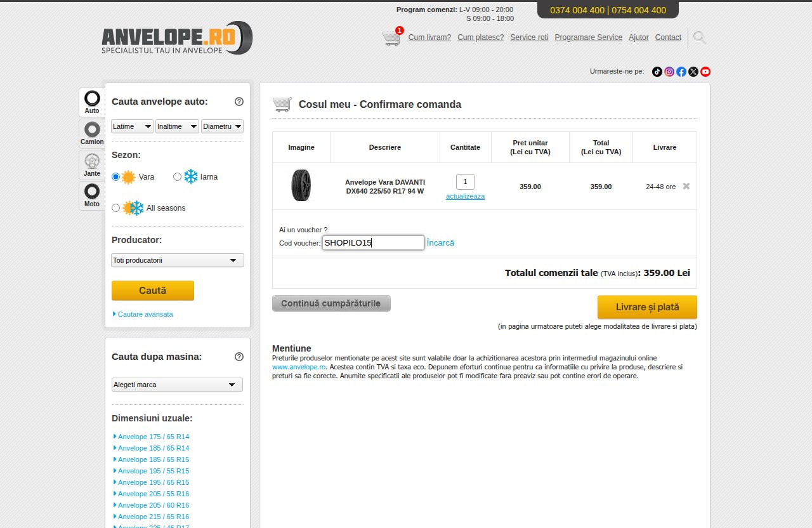Open the Facebook social icon

(x=681, y=72)
